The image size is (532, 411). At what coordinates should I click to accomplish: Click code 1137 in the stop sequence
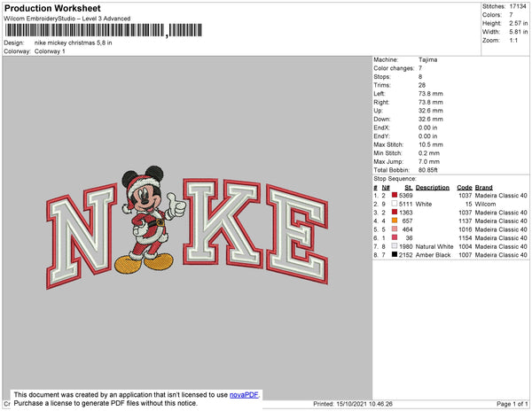(x=465, y=221)
